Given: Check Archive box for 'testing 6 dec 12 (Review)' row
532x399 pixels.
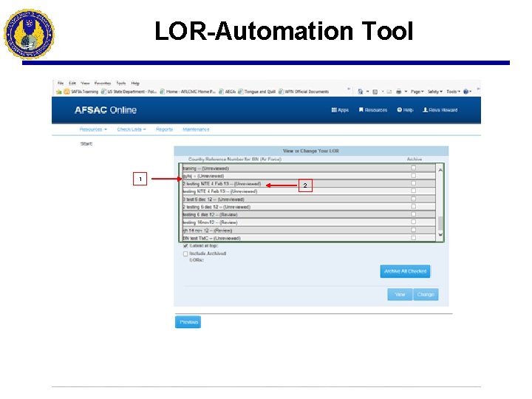Looking at the screenshot, I should tap(413, 214).
